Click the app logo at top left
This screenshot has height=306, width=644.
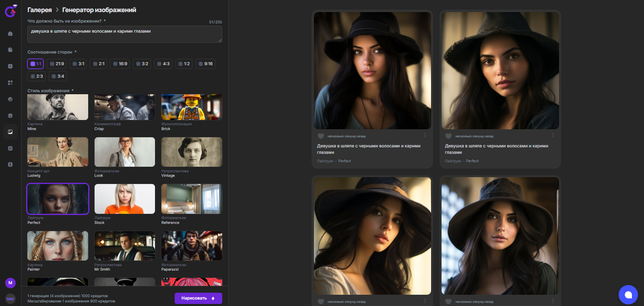tap(10, 10)
